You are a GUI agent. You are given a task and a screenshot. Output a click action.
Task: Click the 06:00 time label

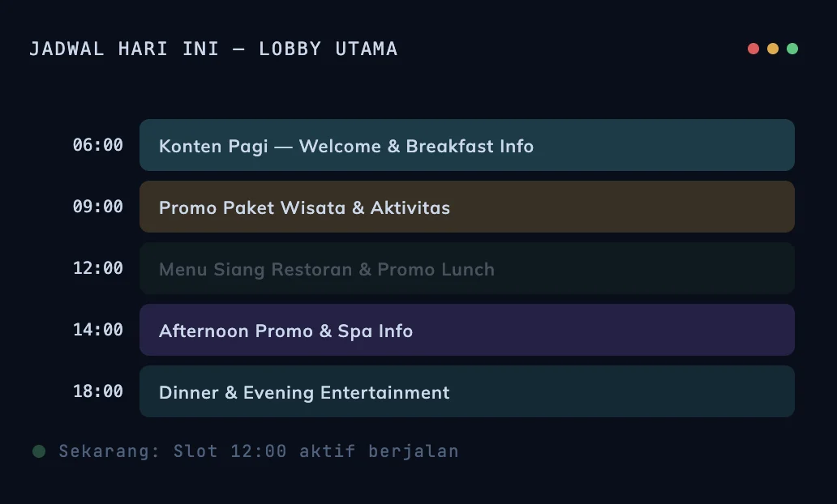[98, 146]
